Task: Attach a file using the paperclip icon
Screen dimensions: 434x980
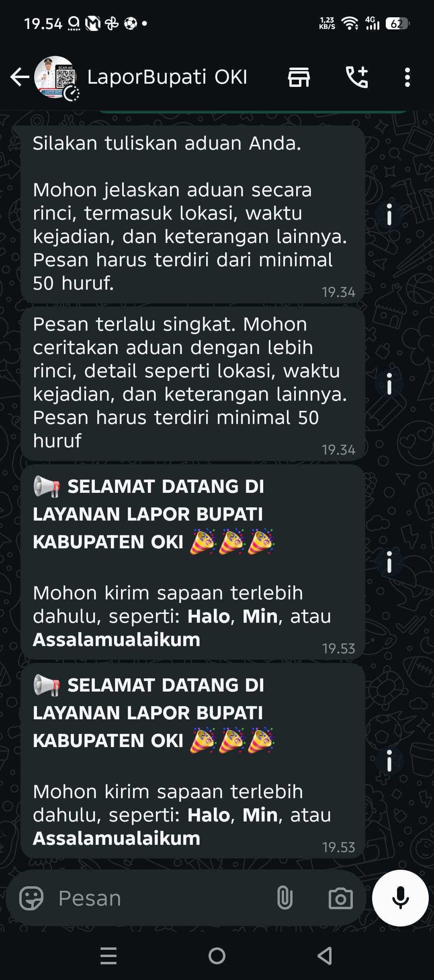Action: pos(285,898)
